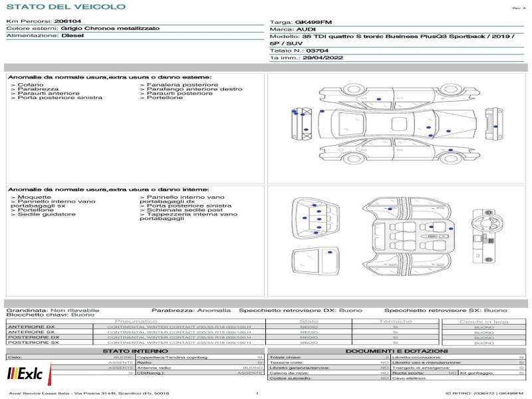Select the Libretto garanzia/service label
This screenshot has height=399, width=532.
pos(299,368)
